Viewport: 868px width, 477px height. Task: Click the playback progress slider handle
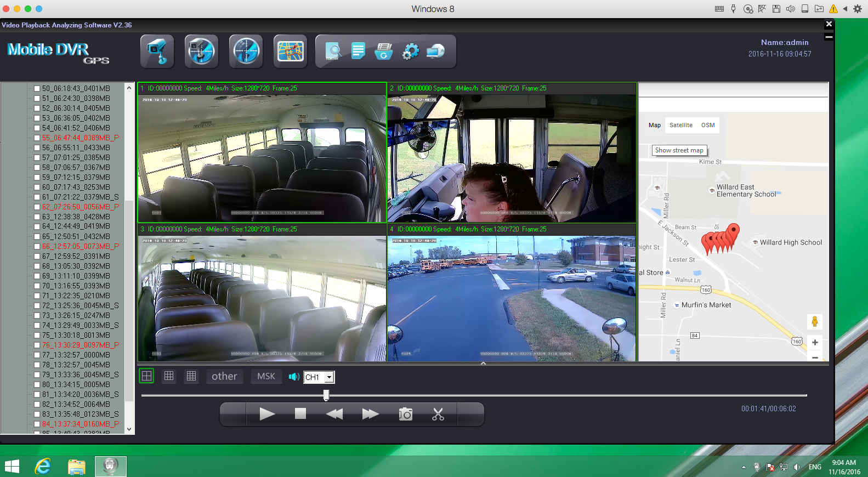326,395
